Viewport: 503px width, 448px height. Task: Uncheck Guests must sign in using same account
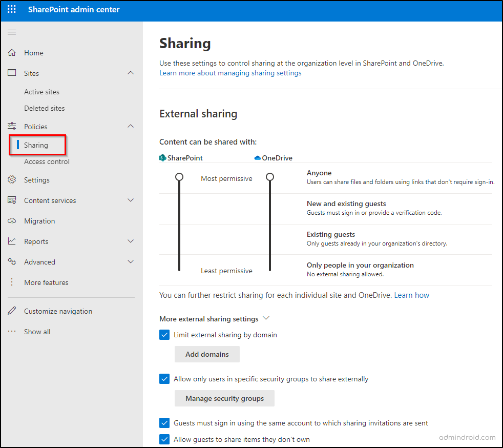coord(164,423)
